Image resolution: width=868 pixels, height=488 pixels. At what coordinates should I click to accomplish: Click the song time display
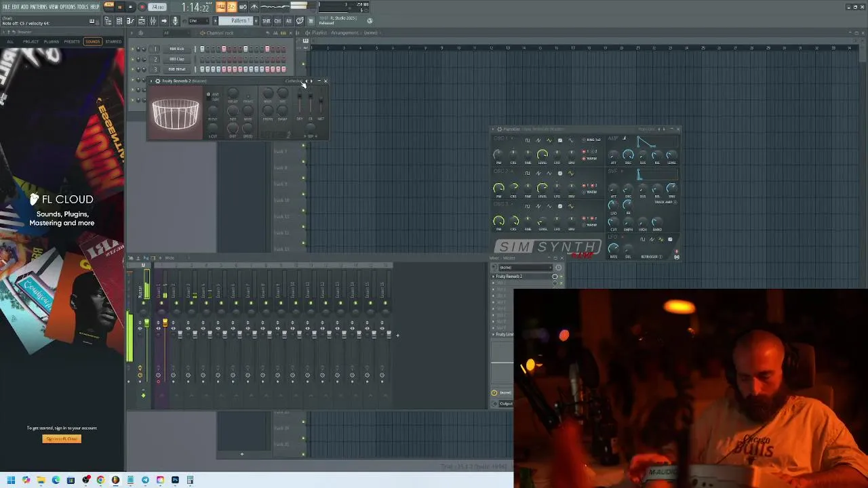[196, 7]
